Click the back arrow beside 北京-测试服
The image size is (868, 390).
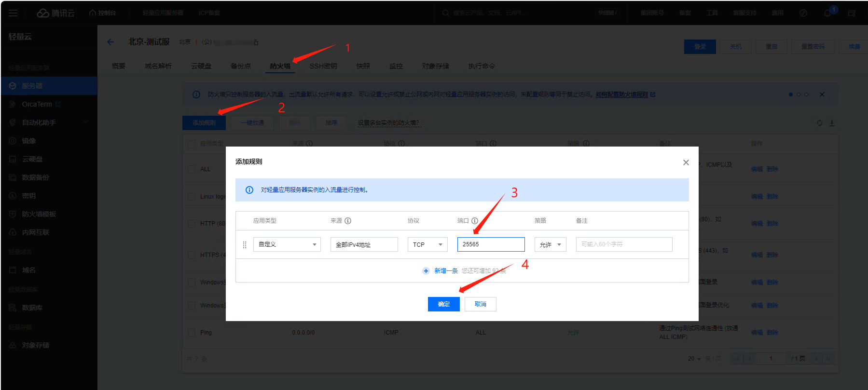[110, 42]
